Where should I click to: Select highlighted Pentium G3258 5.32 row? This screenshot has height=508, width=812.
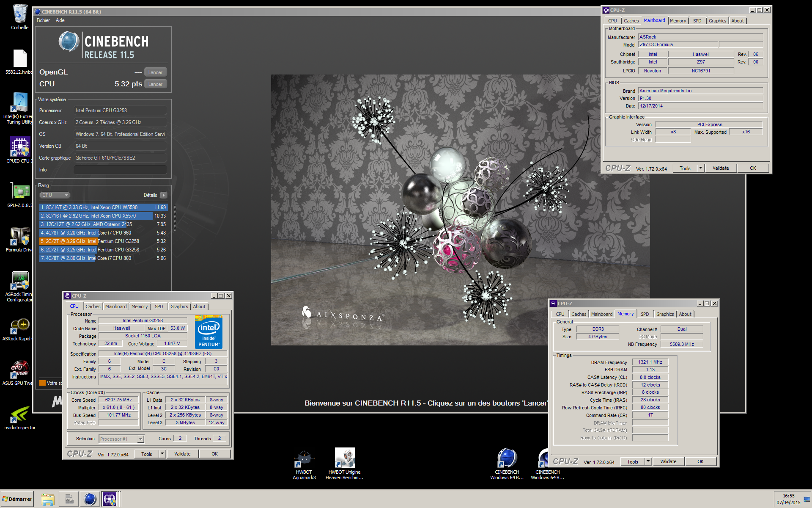[104, 241]
